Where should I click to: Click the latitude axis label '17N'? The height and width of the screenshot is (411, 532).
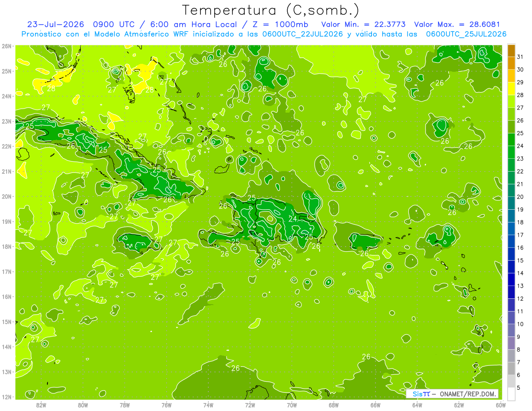pos(7,272)
